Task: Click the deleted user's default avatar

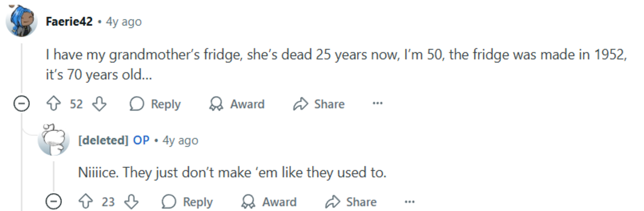Action: click(53, 139)
